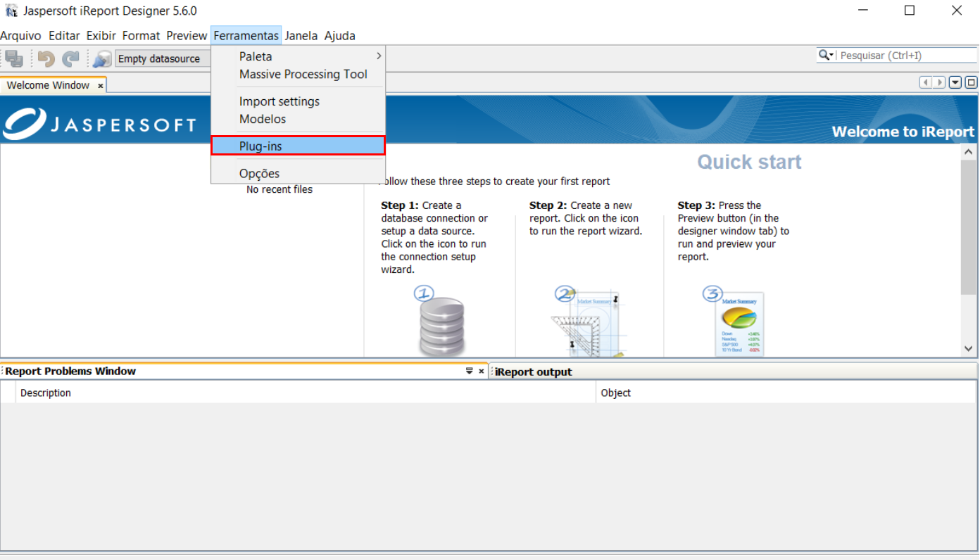
Task: Open the Arquivo menu
Action: click(x=21, y=35)
